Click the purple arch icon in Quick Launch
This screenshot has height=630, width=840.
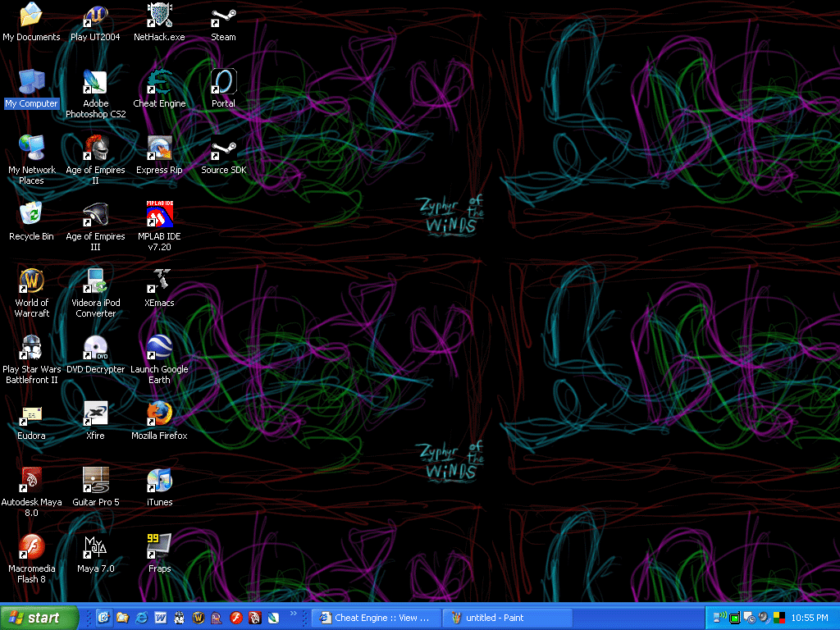click(x=217, y=618)
